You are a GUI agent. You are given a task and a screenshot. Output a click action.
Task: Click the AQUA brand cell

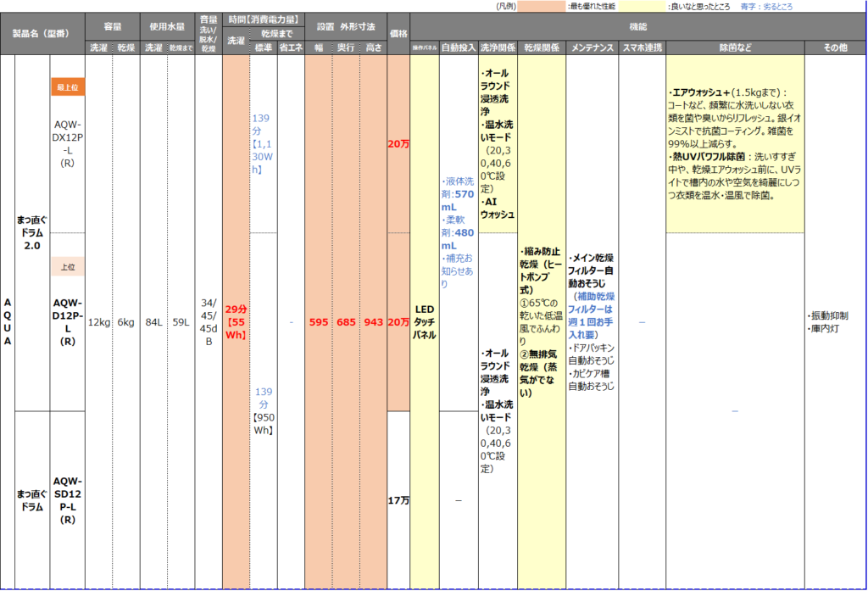point(8,322)
